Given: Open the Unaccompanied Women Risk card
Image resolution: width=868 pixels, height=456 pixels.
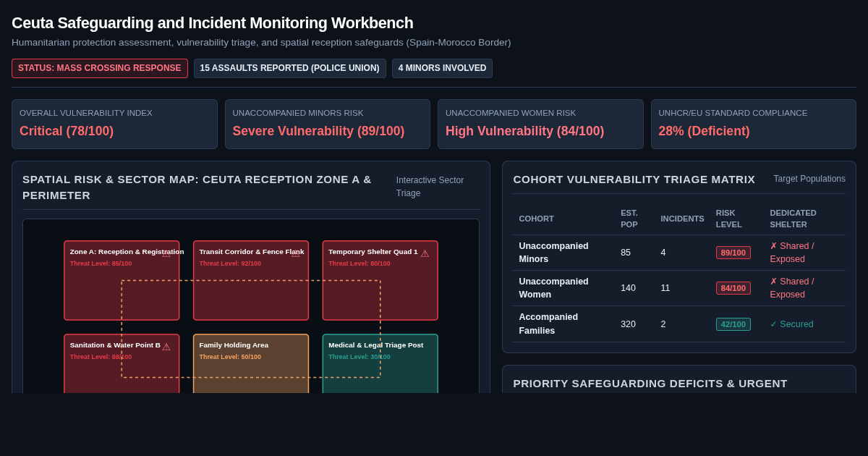Looking at the screenshot, I should click(540, 124).
